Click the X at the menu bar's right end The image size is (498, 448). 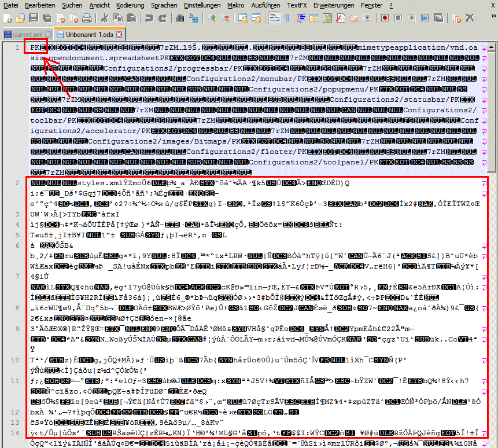(x=492, y=5)
